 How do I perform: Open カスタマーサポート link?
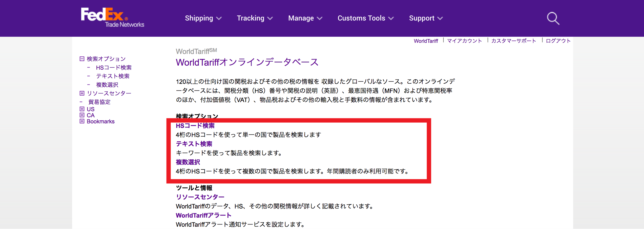pyautogui.click(x=514, y=41)
